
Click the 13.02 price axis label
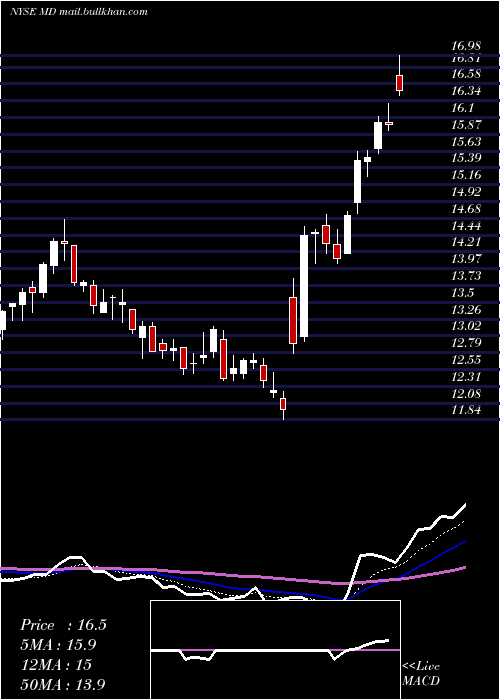[466, 326]
